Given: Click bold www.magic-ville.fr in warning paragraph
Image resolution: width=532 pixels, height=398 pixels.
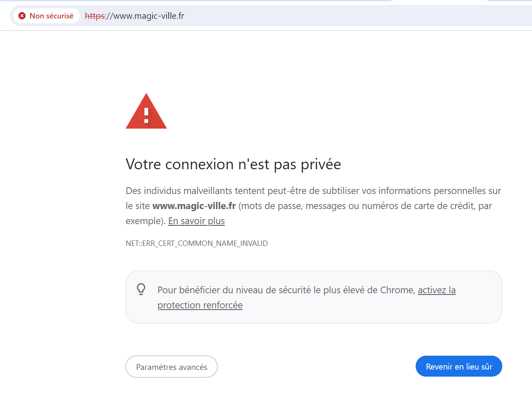Looking at the screenshot, I should tap(194, 206).
